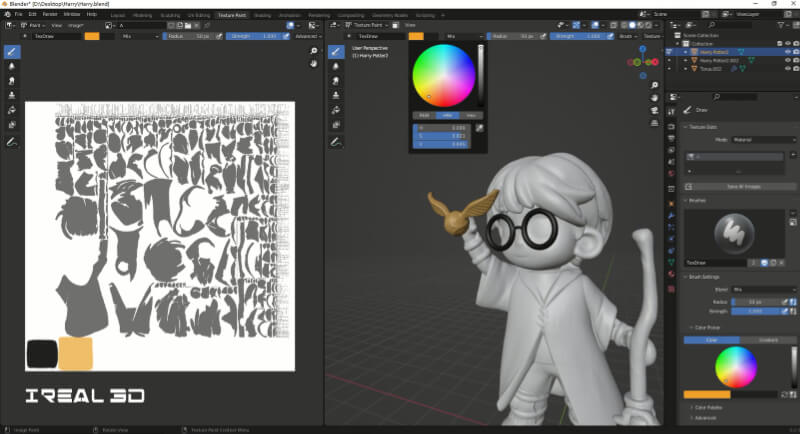Click the 3D viewport zoom magnifier icon
Viewport: 800px width, 434px height.
tap(655, 85)
